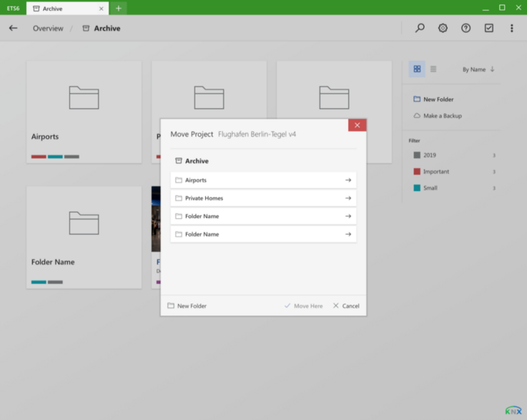Click the help question mark icon
This screenshot has height=420, width=527.
pyautogui.click(x=466, y=28)
